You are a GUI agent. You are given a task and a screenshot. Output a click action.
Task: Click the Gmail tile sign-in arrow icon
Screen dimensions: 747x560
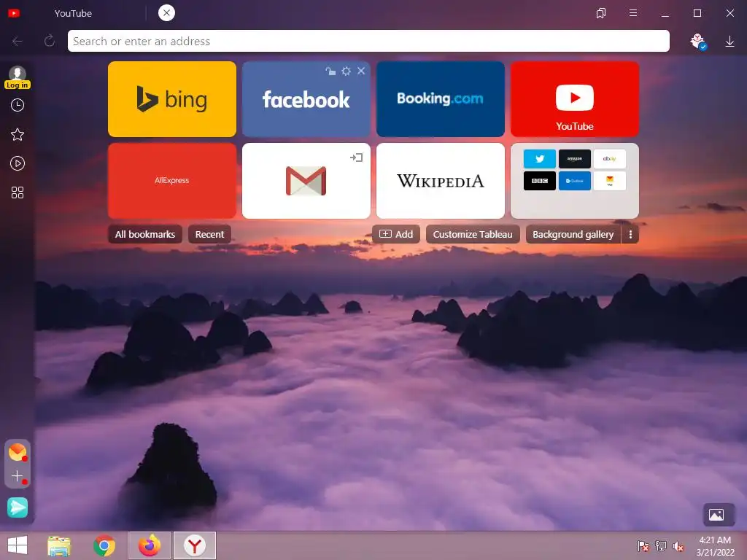[356, 157]
